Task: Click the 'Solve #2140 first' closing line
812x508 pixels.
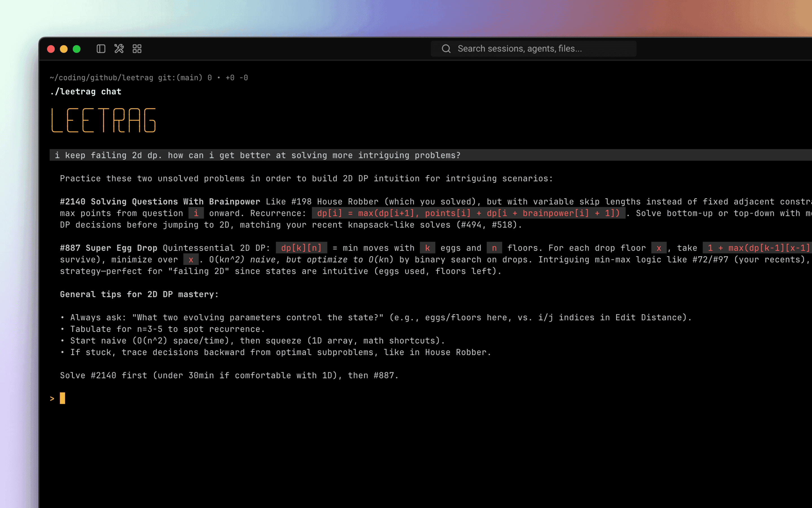Action: (229, 376)
